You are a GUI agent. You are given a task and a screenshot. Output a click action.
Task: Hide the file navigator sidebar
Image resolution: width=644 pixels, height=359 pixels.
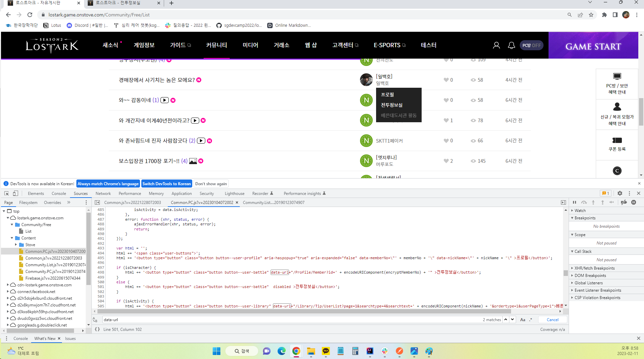97,202
